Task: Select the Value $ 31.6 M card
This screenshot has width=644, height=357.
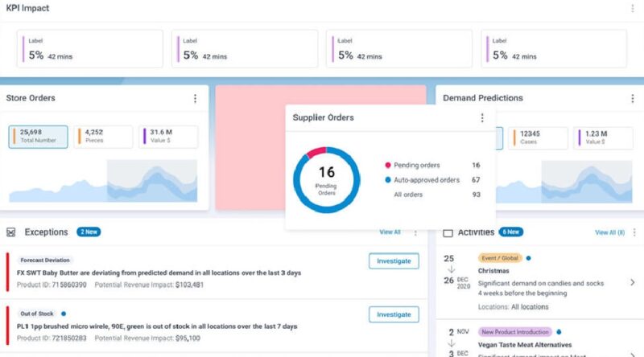Action: click(x=168, y=136)
